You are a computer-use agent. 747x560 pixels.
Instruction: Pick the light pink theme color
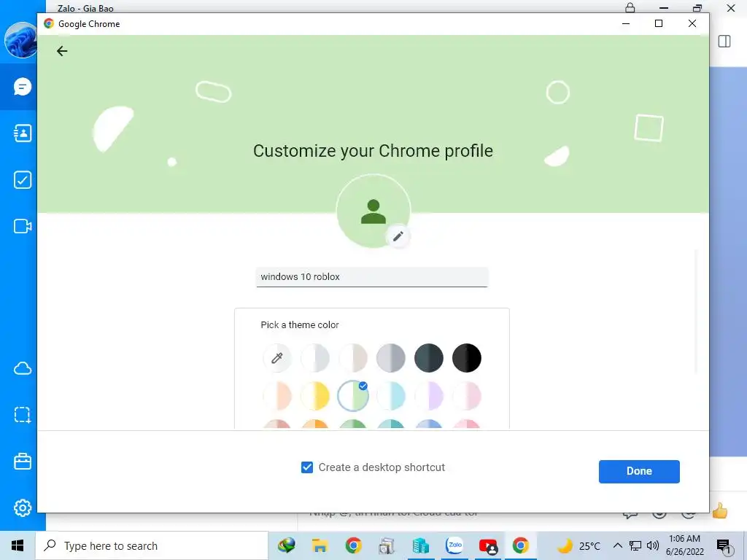coord(467,396)
